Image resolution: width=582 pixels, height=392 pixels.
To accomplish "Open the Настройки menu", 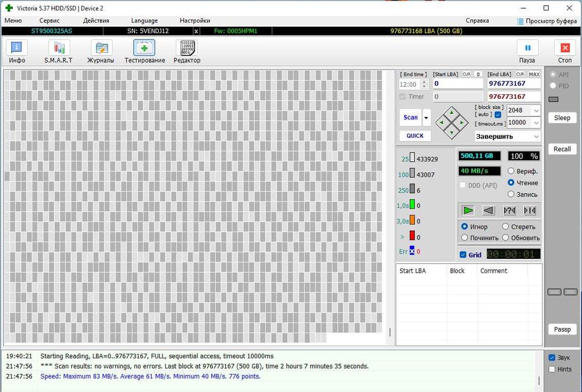I will [x=195, y=21].
